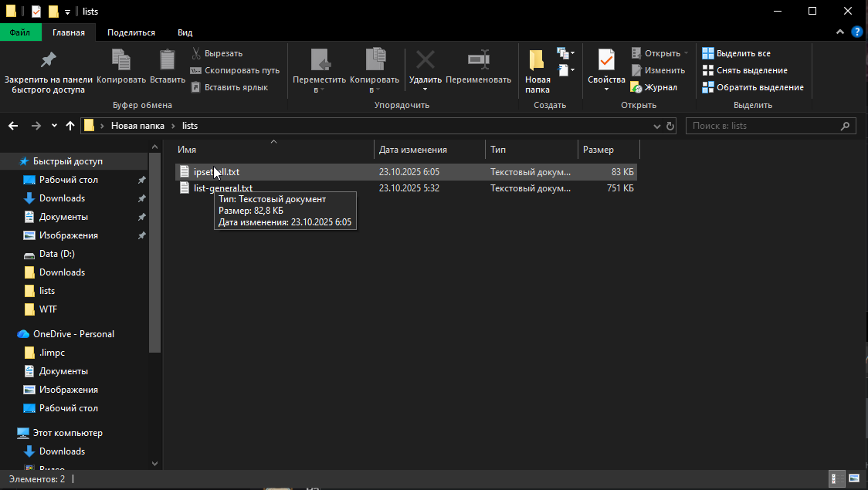Click Обратить выделение
868x490 pixels.
(x=753, y=87)
